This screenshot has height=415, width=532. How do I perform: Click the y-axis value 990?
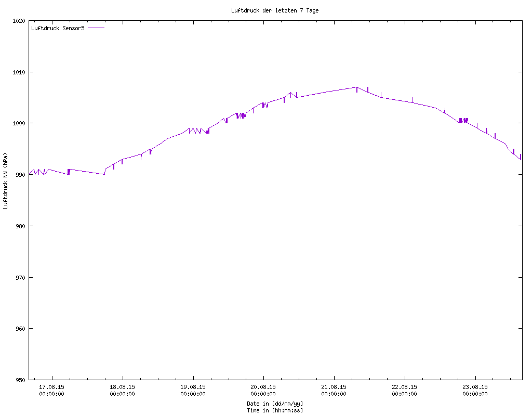tap(21, 175)
